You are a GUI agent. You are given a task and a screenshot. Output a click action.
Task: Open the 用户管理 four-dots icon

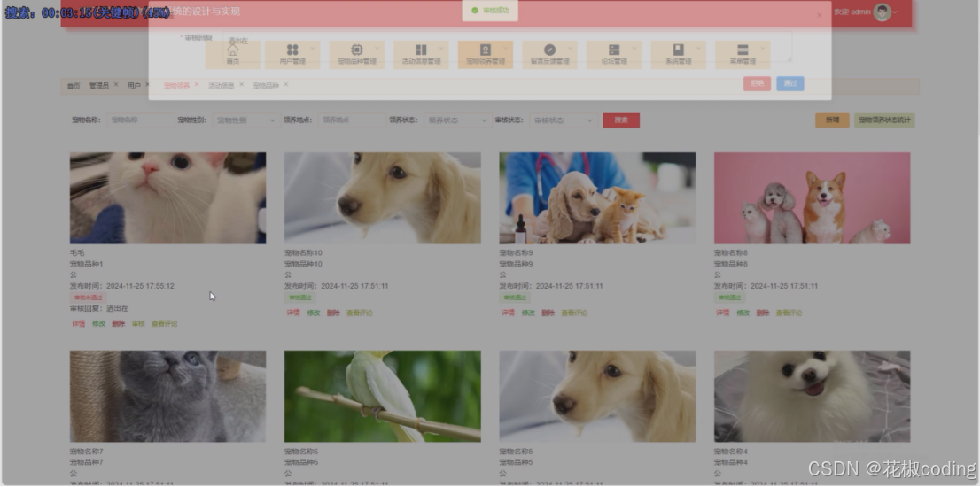coord(292,50)
